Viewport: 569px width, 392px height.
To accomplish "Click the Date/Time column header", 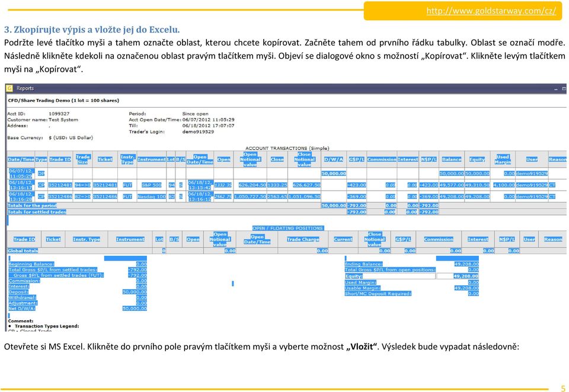I will click(21, 159).
